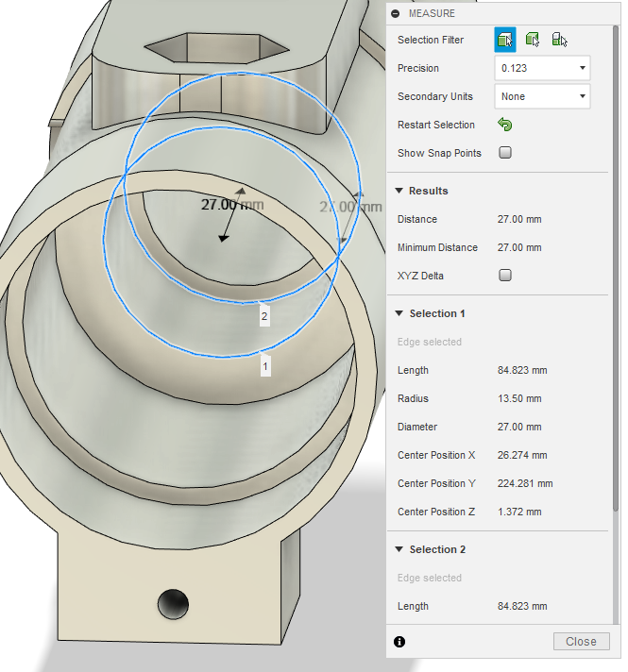The image size is (628, 672).
Task: Click the Center Position X value 26.274 mm
Action: [522, 455]
